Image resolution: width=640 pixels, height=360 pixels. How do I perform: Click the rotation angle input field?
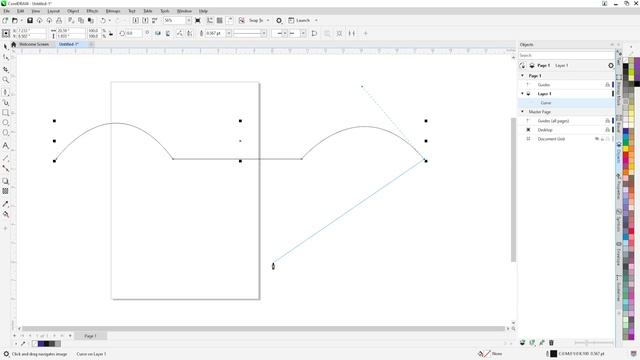134,33
